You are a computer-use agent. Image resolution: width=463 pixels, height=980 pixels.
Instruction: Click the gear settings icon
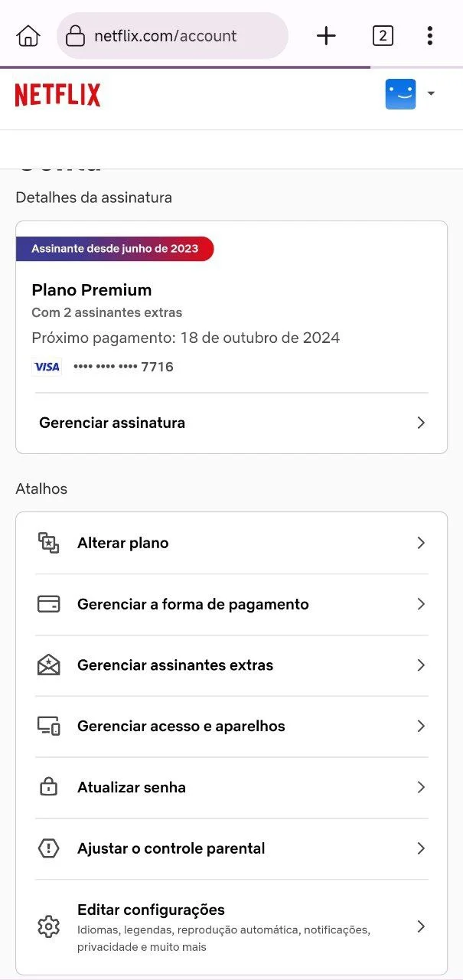point(48,926)
